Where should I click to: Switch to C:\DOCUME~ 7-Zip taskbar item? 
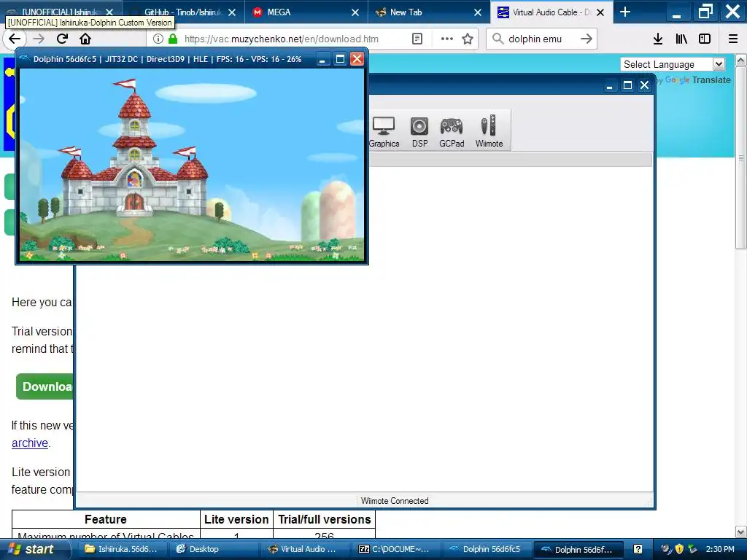(x=395, y=549)
